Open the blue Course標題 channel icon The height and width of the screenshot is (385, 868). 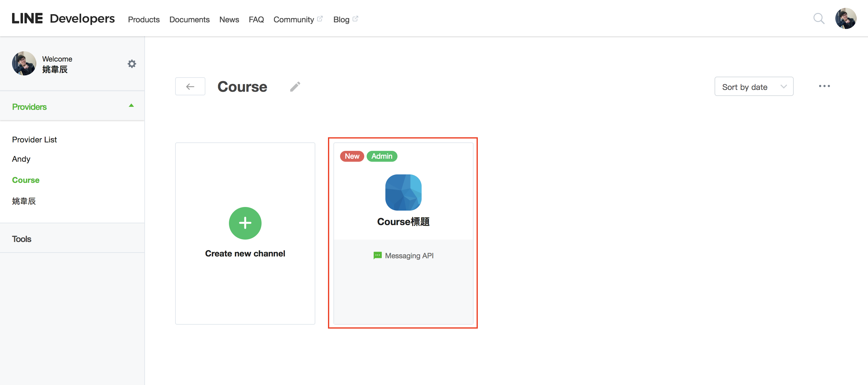[x=403, y=192]
